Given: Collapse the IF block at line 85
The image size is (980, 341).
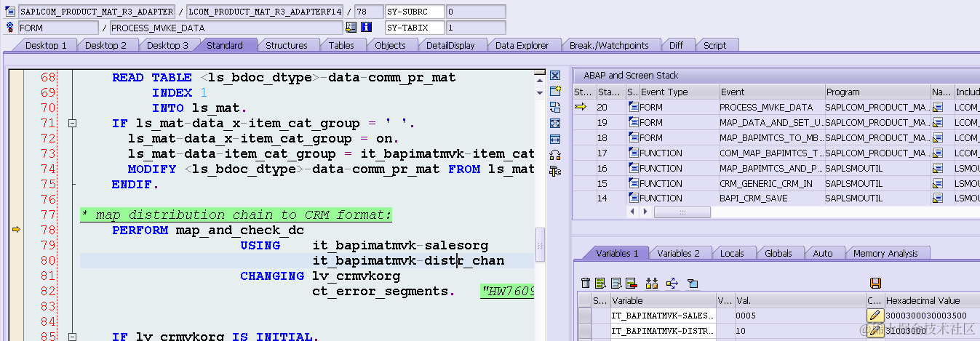Looking at the screenshot, I should (x=72, y=337).
